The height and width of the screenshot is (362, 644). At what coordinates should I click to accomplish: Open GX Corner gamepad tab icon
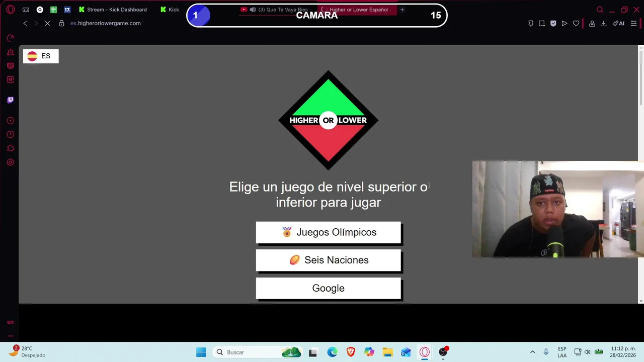tap(26, 10)
